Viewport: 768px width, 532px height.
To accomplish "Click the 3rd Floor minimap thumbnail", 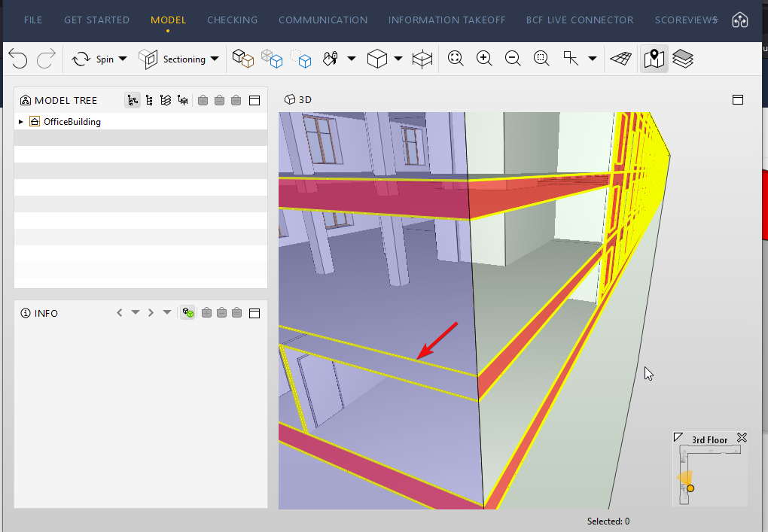I will [x=710, y=475].
